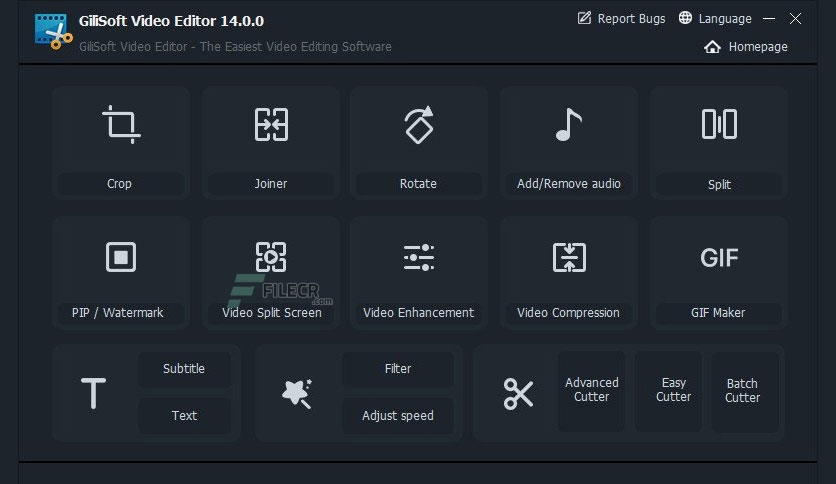
Task: Go to the Homepage link text
Action: [x=758, y=47]
